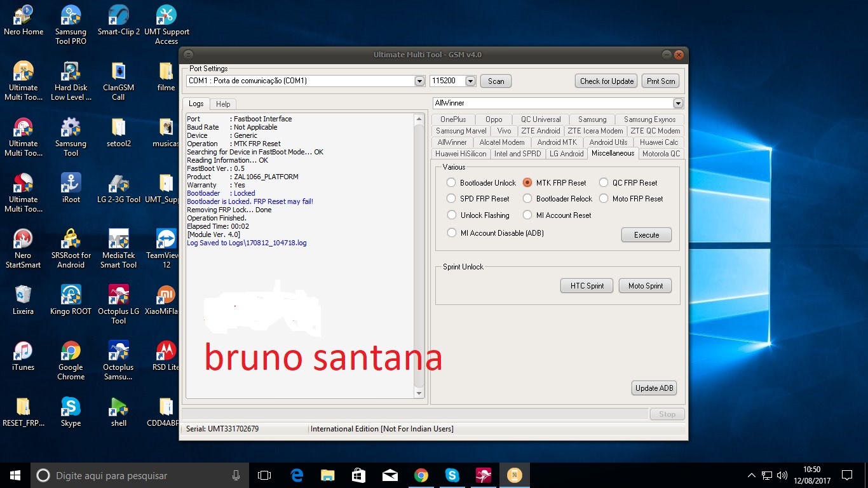This screenshot has width=868, height=488.
Task: Launch Samsung Tool PRO desktop shortcut
Action: click(x=71, y=25)
